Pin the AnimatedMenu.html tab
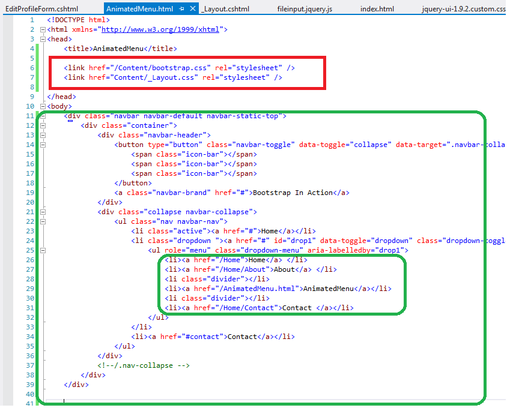The height and width of the screenshot is (420, 507). tap(181, 9)
